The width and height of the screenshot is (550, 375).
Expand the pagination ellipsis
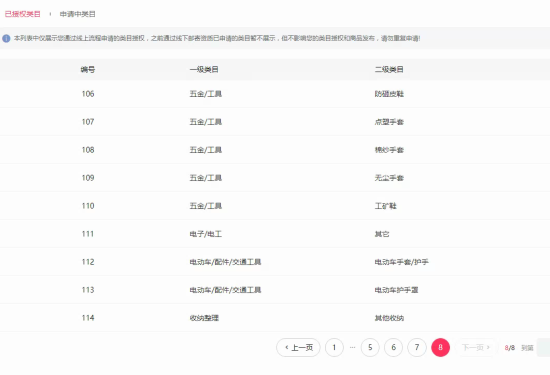[353, 347]
